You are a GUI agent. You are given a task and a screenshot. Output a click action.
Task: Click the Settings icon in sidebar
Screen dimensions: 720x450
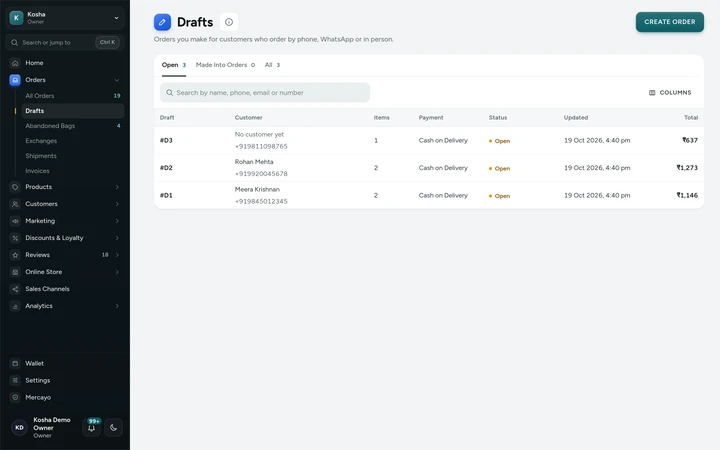coord(15,380)
